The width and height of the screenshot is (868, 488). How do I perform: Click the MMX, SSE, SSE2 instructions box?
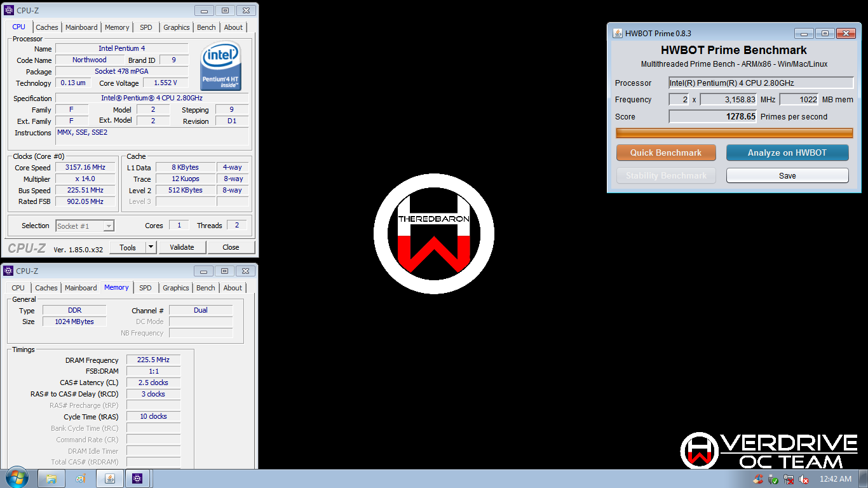coord(152,136)
